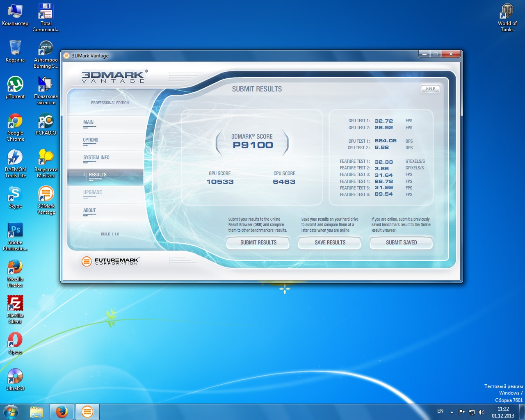Open Windows Explorer from taskbar
This screenshot has width=525, height=420.
37,412
